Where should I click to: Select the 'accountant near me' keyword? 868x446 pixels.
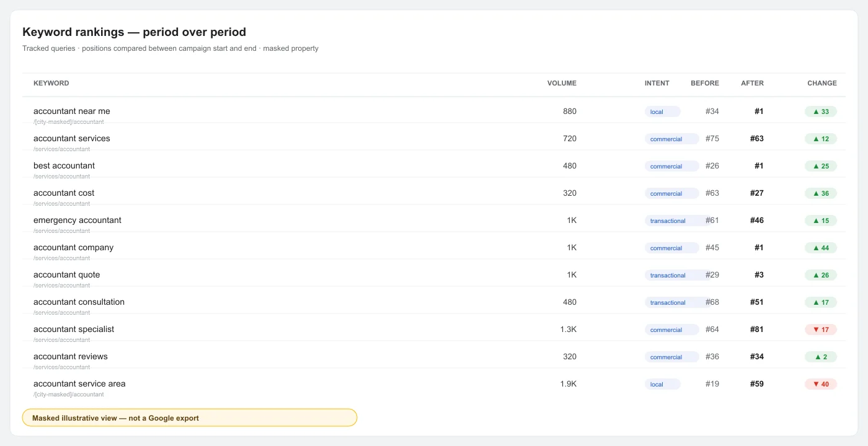72,111
